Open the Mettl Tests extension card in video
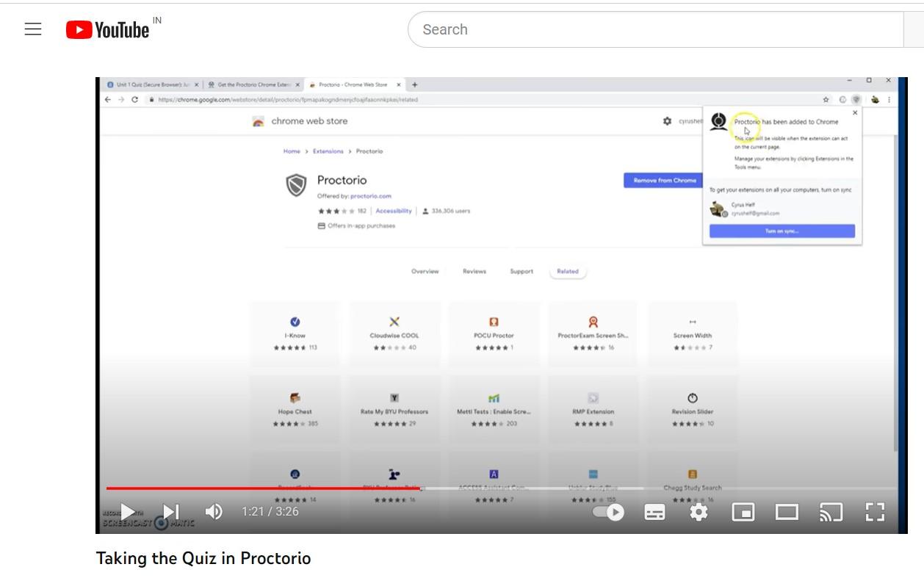 coord(494,410)
